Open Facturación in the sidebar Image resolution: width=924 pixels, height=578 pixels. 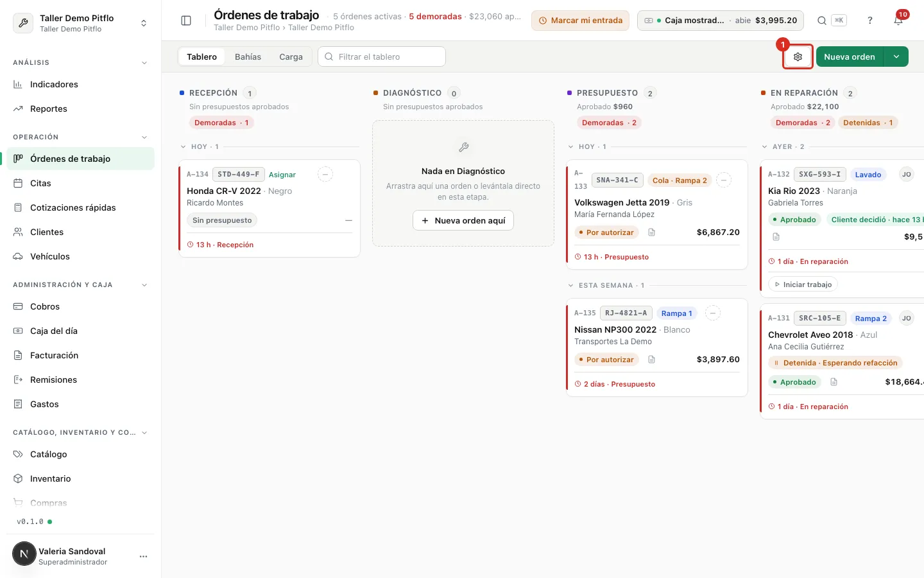point(80,355)
